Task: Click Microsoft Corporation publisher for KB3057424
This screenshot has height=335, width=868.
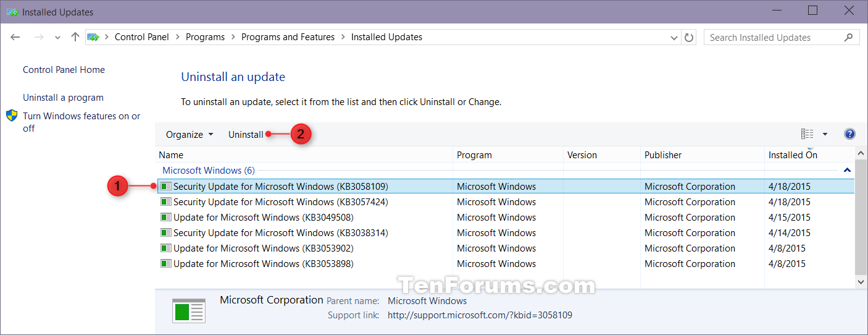Action: point(690,201)
